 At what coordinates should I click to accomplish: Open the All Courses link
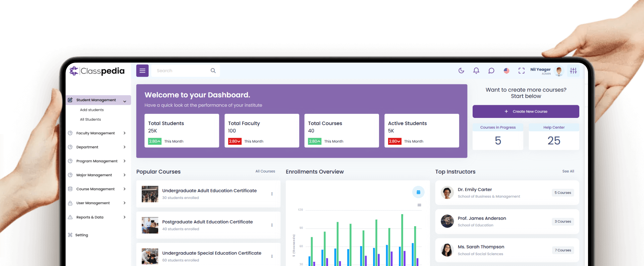265,171
